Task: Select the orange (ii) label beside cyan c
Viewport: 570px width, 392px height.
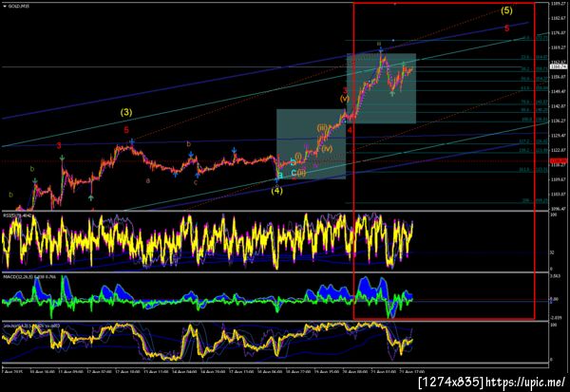Action: tap(302, 173)
